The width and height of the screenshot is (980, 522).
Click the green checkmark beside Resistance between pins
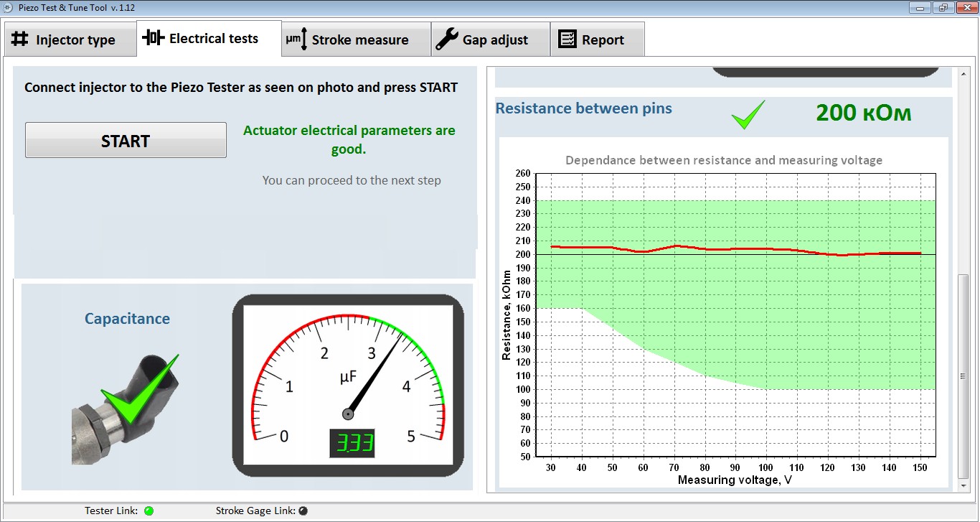748,114
